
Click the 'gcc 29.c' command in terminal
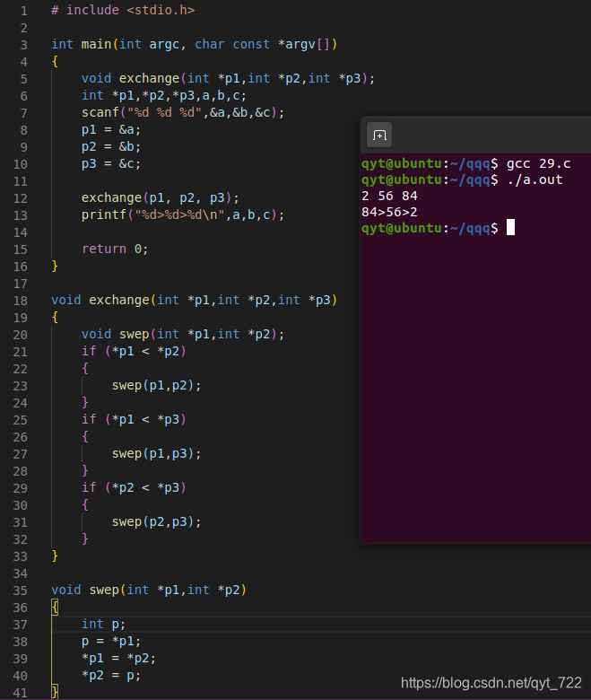pos(538,164)
